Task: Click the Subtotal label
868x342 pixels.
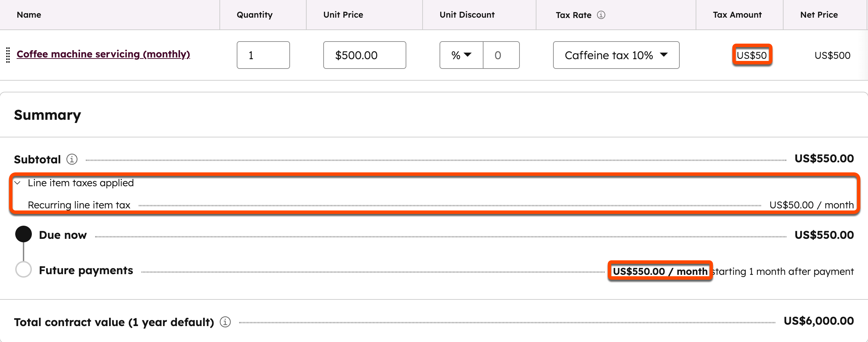Action: click(37, 160)
